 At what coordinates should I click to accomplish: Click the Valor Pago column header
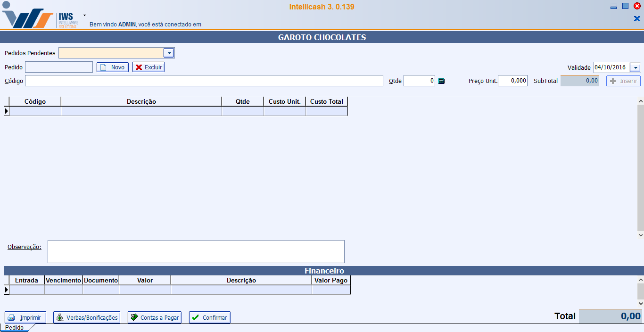[x=331, y=280]
